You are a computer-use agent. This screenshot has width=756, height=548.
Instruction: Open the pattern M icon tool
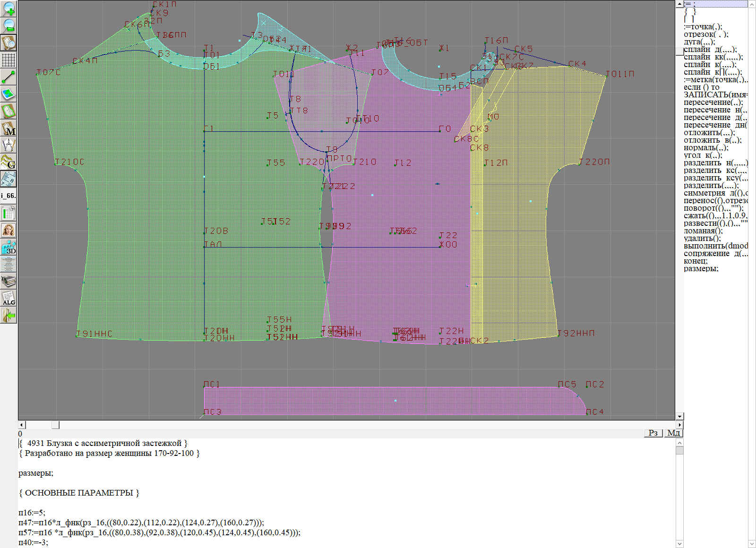pyautogui.click(x=9, y=128)
